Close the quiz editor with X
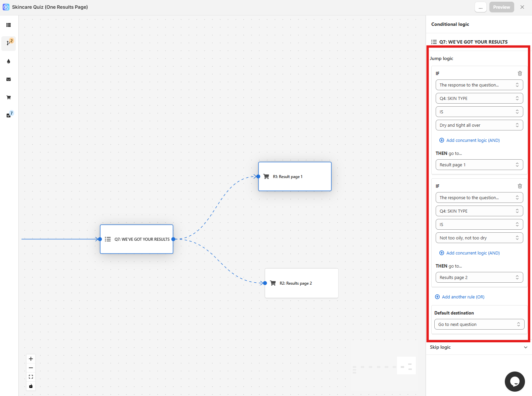The height and width of the screenshot is (396, 532). coord(522,7)
